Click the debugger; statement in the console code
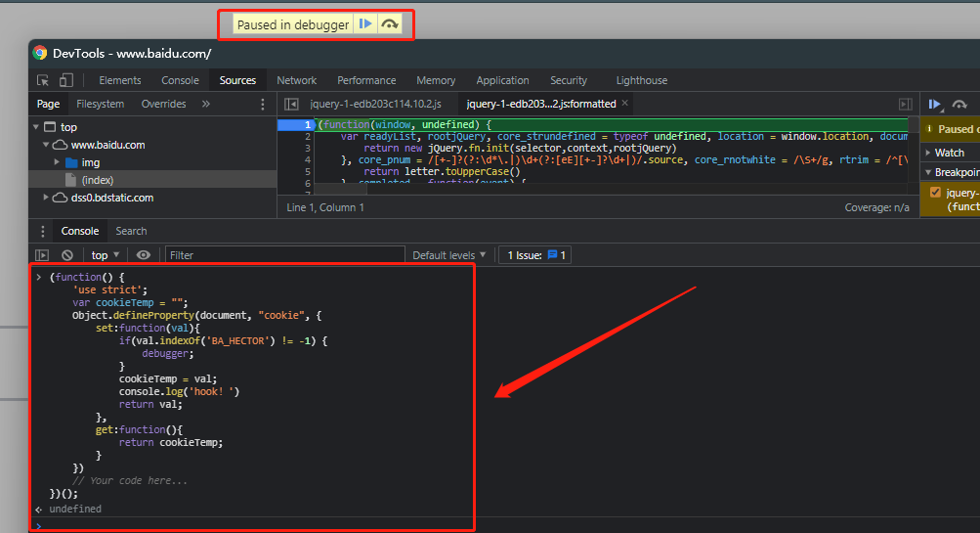 click(167, 353)
